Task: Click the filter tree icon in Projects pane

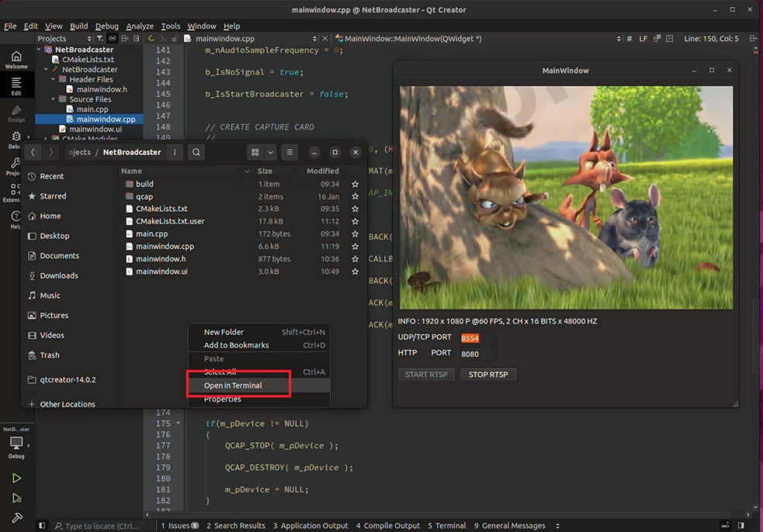Action: point(100,39)
